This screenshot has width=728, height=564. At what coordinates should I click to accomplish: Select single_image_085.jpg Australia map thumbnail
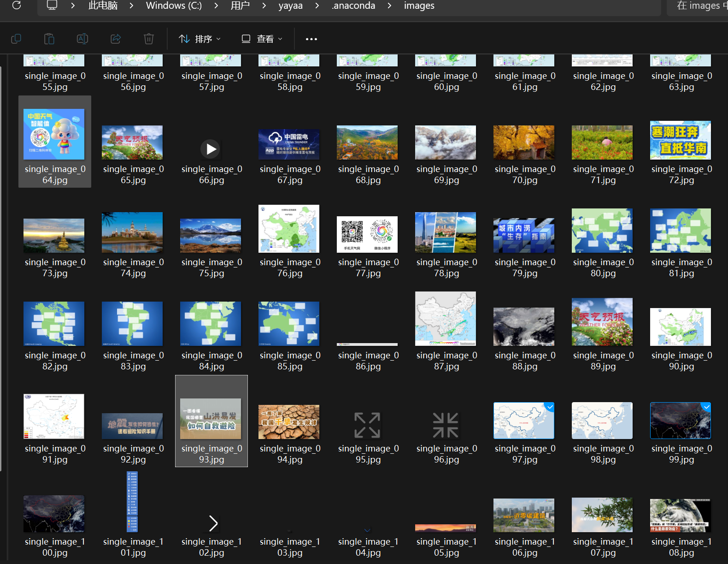coord(289,324)
